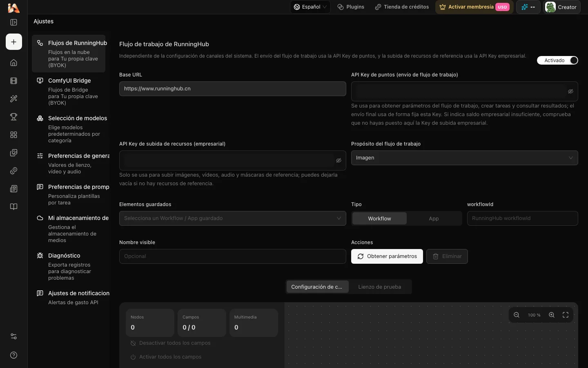Open the credits coin icon in sidebar
The width and height of the screenshot is (588, 368).
coord(13,171)
